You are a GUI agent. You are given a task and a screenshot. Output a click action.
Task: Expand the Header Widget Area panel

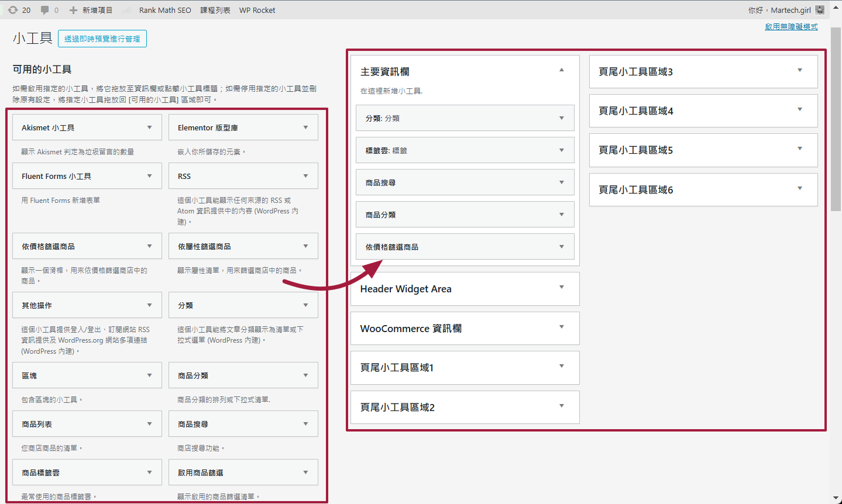[561, 287]
